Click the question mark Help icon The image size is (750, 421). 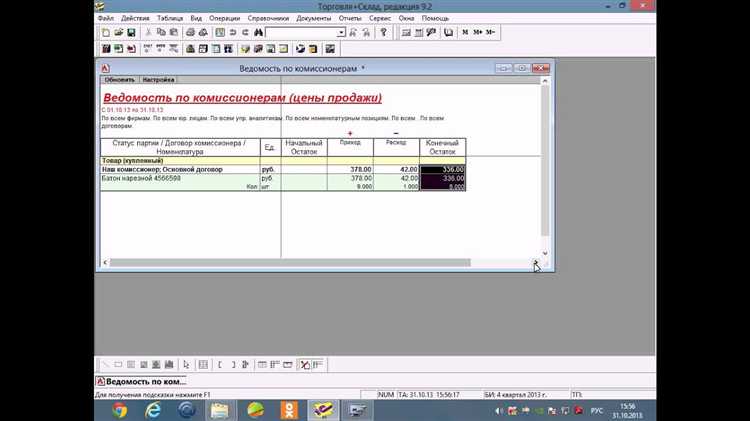[x=383, y=33]
